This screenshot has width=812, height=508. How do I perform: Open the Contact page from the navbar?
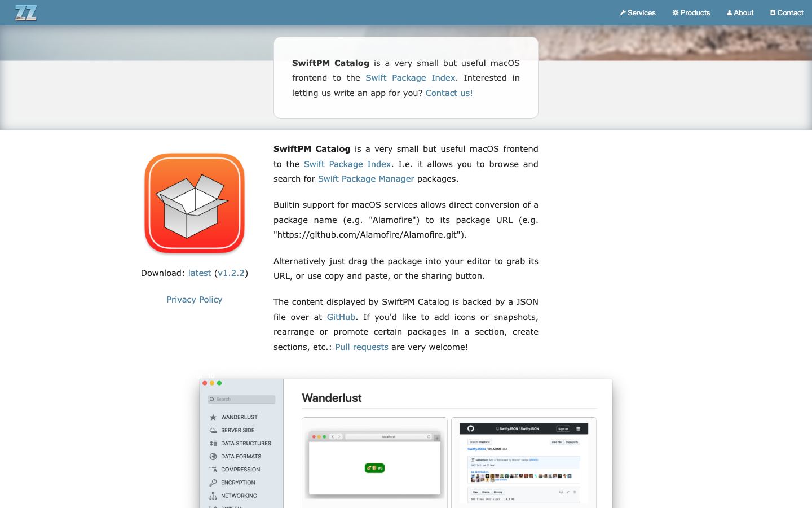[x=787, y=12]
